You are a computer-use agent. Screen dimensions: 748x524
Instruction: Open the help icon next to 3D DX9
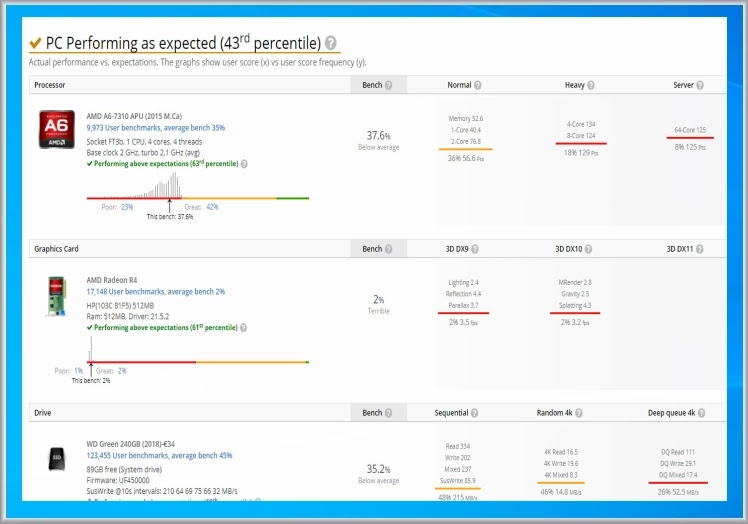pyautogui.click(x=475, y=249)
